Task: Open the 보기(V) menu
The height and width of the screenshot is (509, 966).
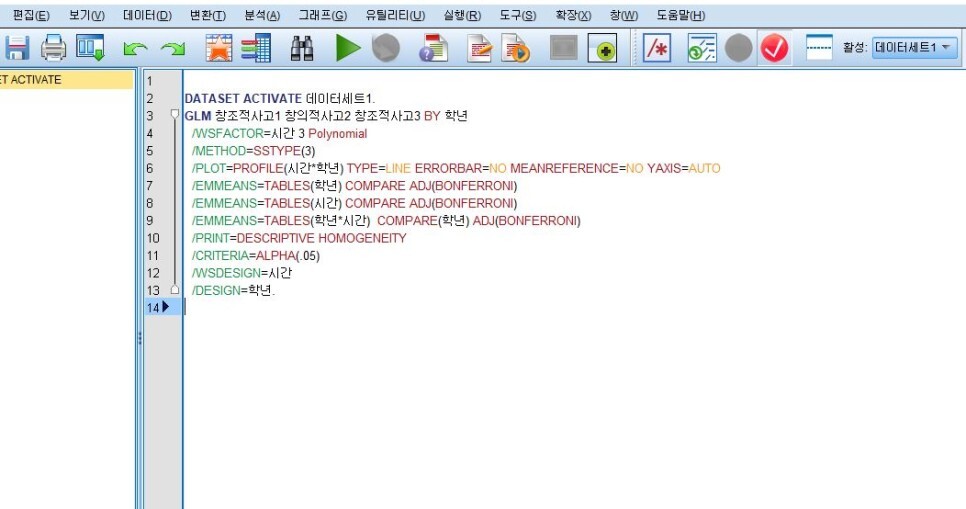Action: [86, 15]
